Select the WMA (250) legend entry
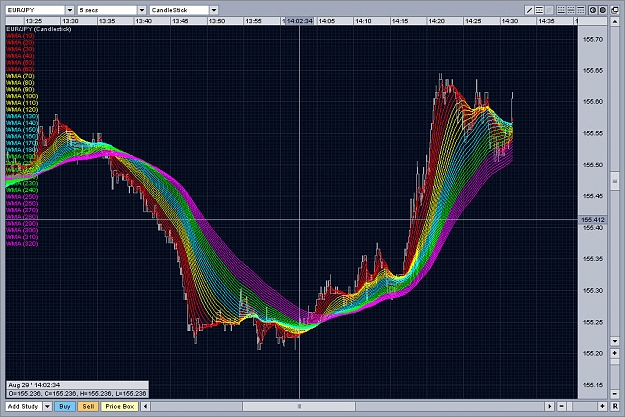 tap(22, 197)
